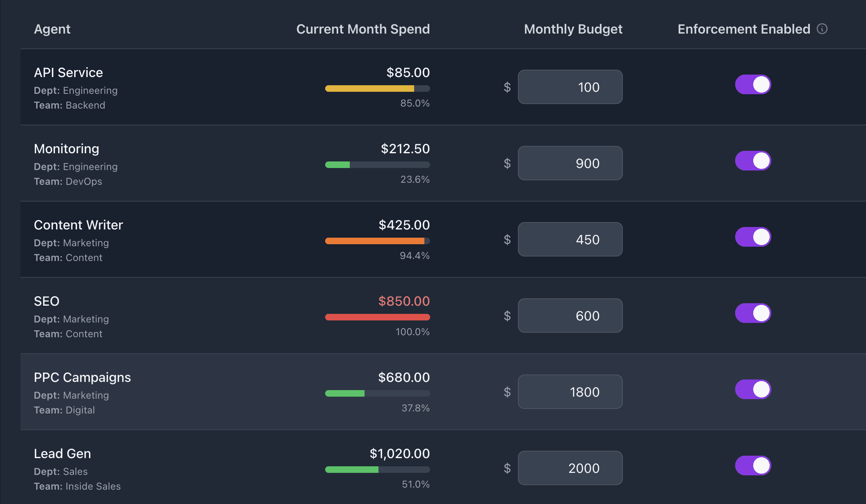Turn off the Monitoring enforcement toggle
Screen dimensions: 866x504
pos(753,161)
